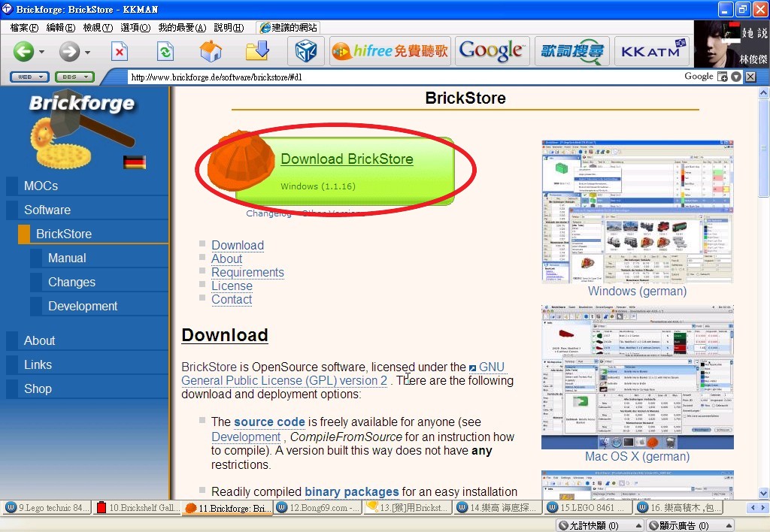Open the WEB mode dropdown
The image size is (770, 532).
(29, 77)
